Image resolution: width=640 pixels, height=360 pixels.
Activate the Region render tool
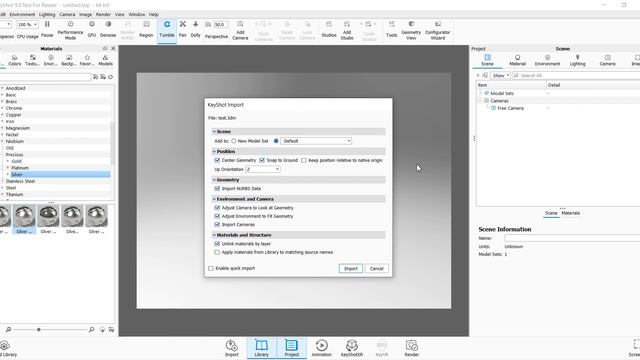tap(146, 29)
